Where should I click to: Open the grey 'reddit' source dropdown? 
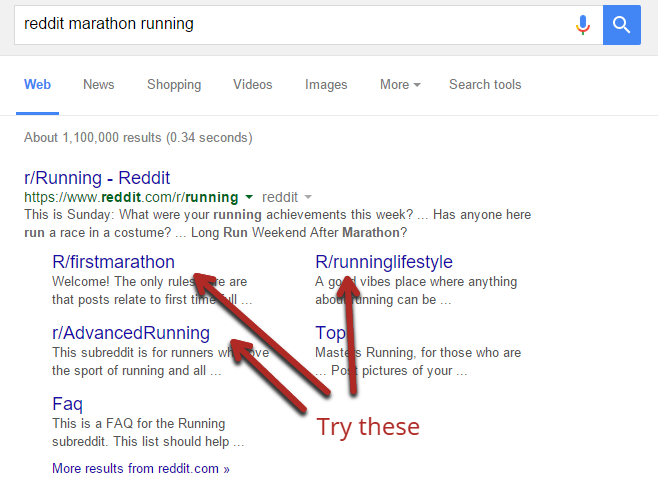(287, 197)
